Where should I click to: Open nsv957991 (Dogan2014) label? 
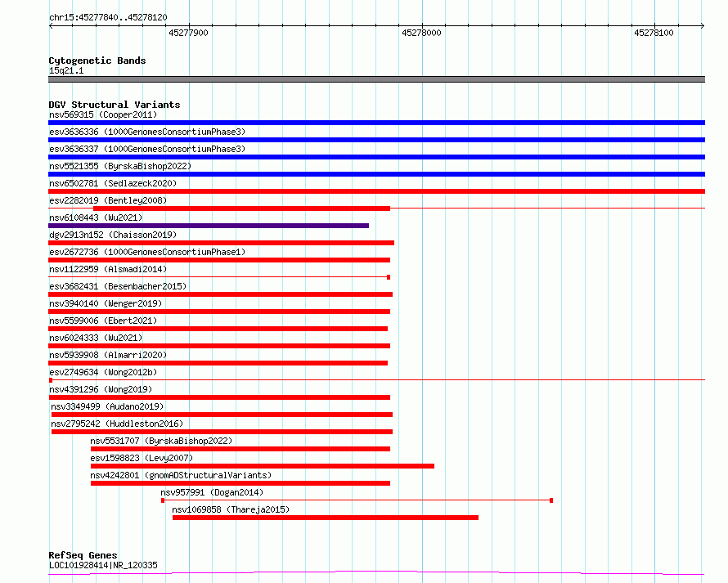coord(212,492)
